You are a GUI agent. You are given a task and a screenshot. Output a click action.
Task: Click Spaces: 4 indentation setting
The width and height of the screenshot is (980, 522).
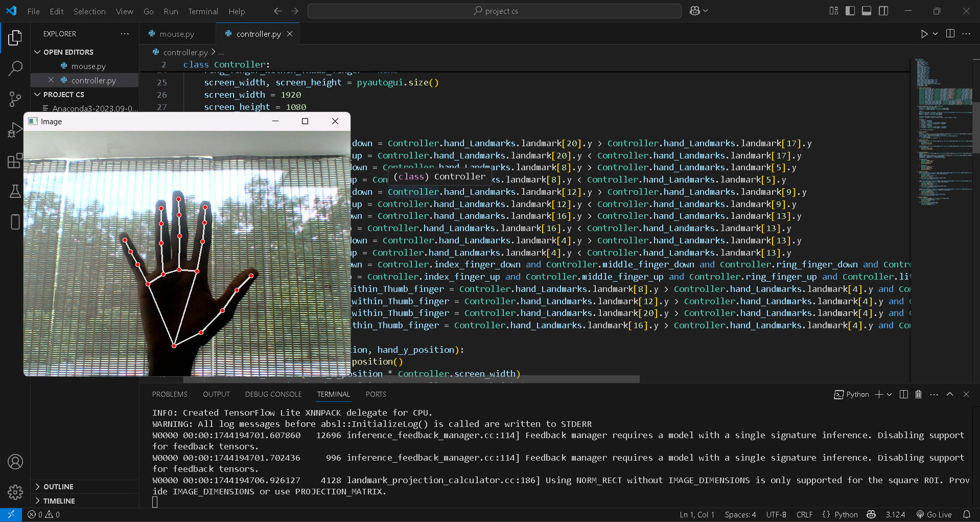[x=740, y=515]
